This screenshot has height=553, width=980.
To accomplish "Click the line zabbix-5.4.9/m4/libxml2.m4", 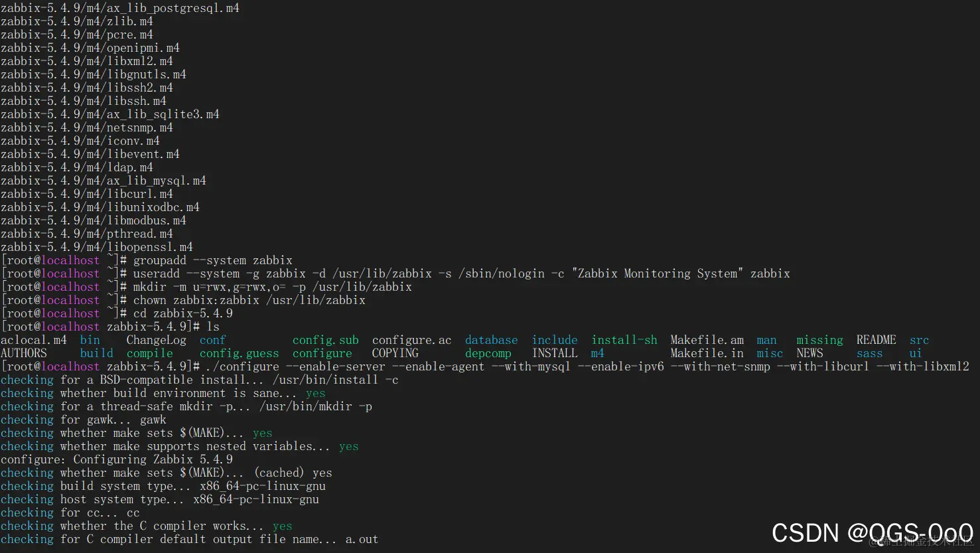I will [87, 61].
